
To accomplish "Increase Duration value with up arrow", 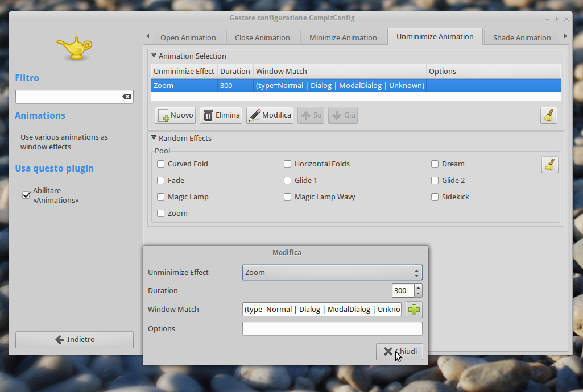I will click(x=418, y=287).
